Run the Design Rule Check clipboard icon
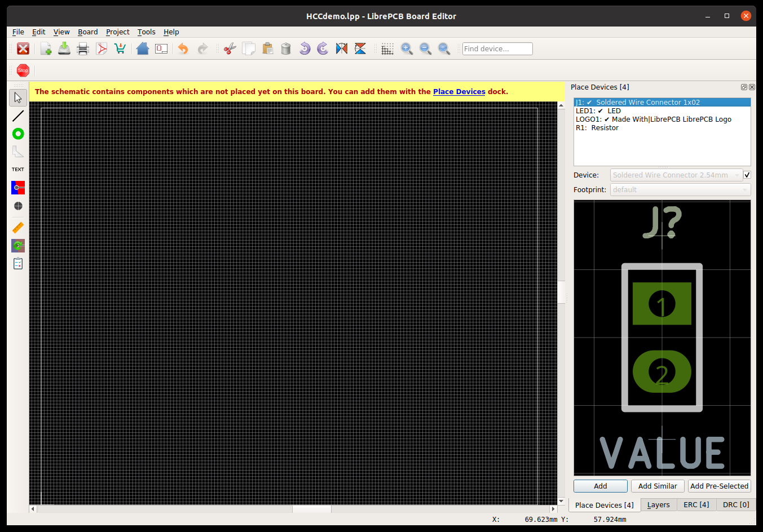763x532 pixels. 18,264
